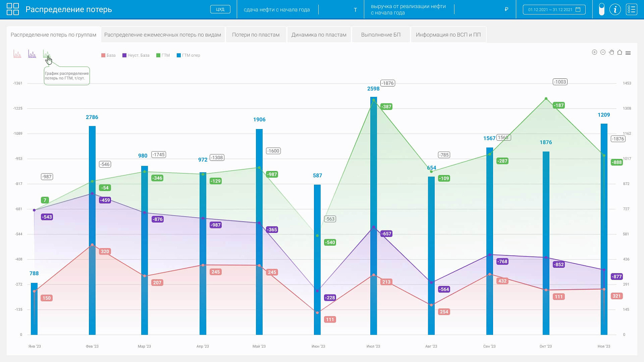Click the purple -852 data label

click(x=559, y=264)
